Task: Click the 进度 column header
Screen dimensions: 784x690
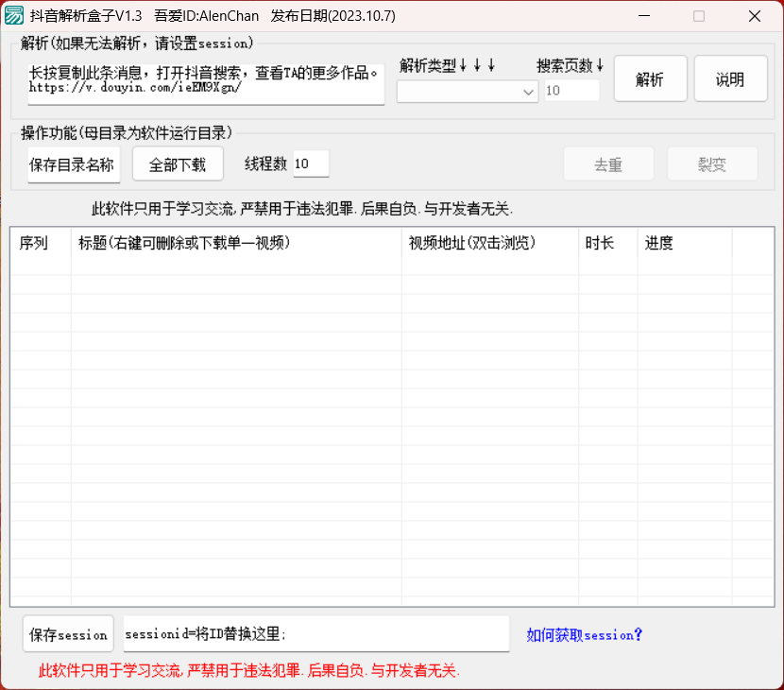Action: pos(685,243)
